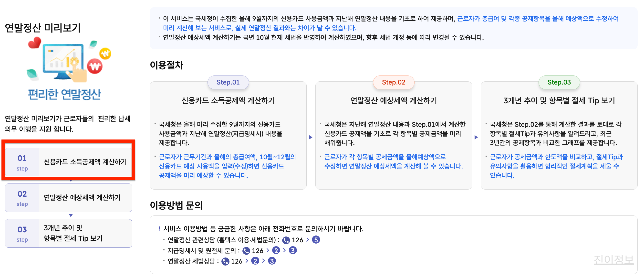This screenshot has width=644, height=278.
Task: Click phone icon beside 연말정산 세법상담 line
Action: [x=225, y=261]
